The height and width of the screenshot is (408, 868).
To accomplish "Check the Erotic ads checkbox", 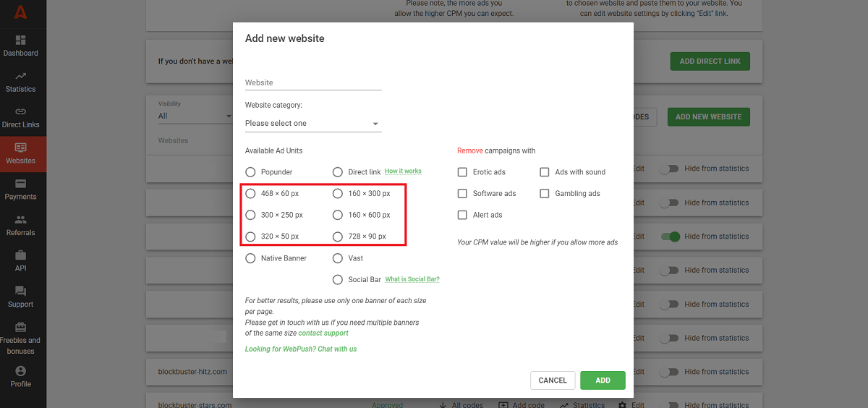I will point(462,172).
